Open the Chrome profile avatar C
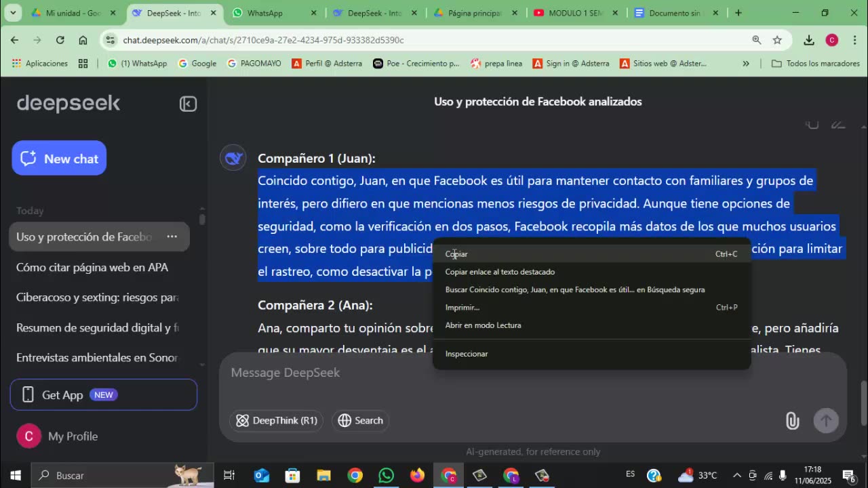Viewport: 868px width, 488px height. pyautogui.click(x=832, y=40)
